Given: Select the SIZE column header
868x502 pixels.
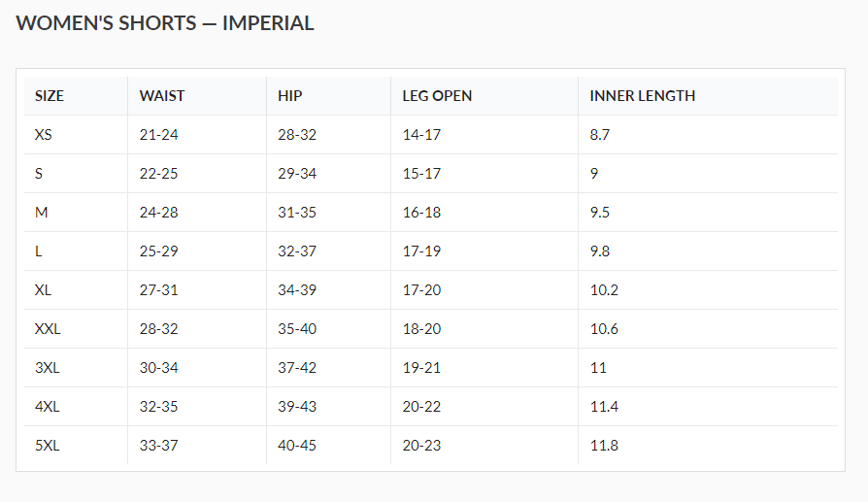Looking at the screenshot, I should pyautogui.click(x=50, y=96).
